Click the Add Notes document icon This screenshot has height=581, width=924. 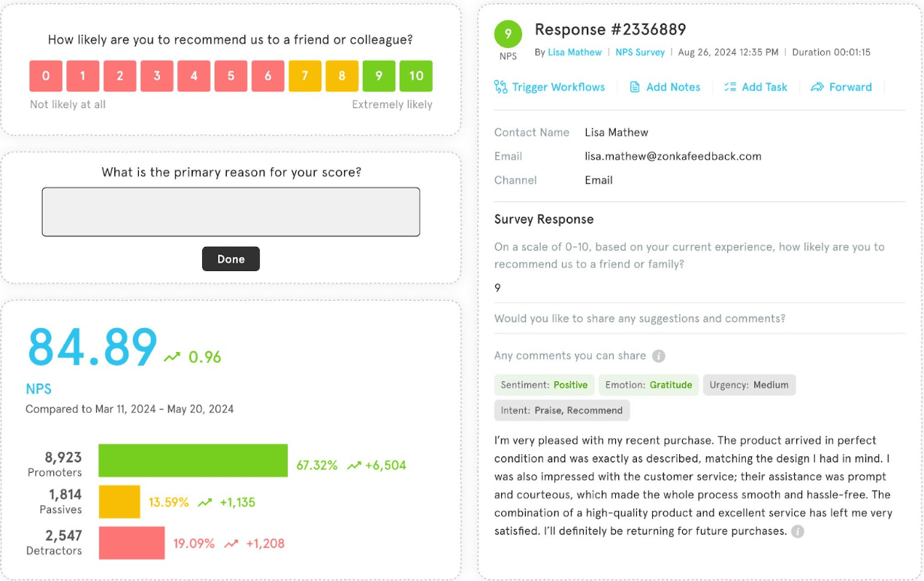pyautogui.click(x=635, y=87)
